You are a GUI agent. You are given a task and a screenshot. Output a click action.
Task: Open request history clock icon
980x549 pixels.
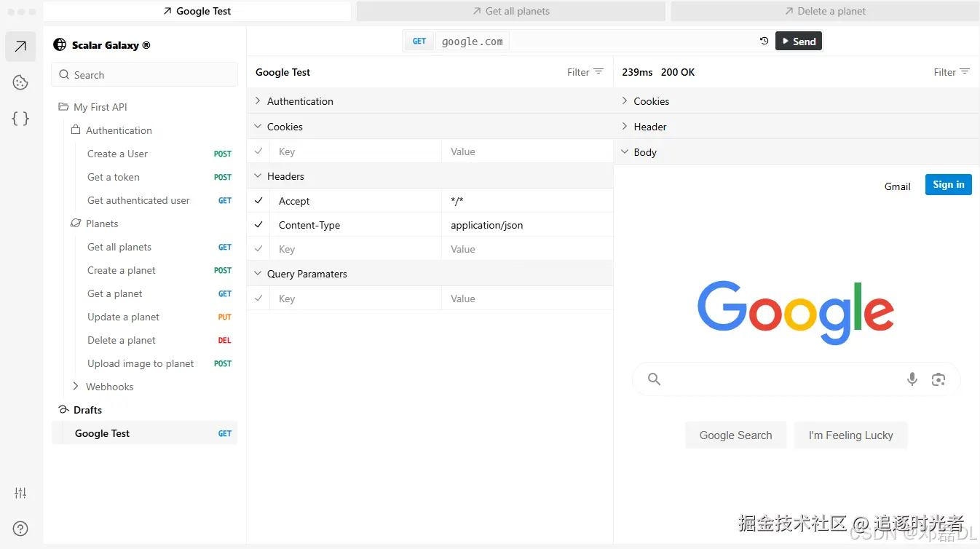point(764,41)
